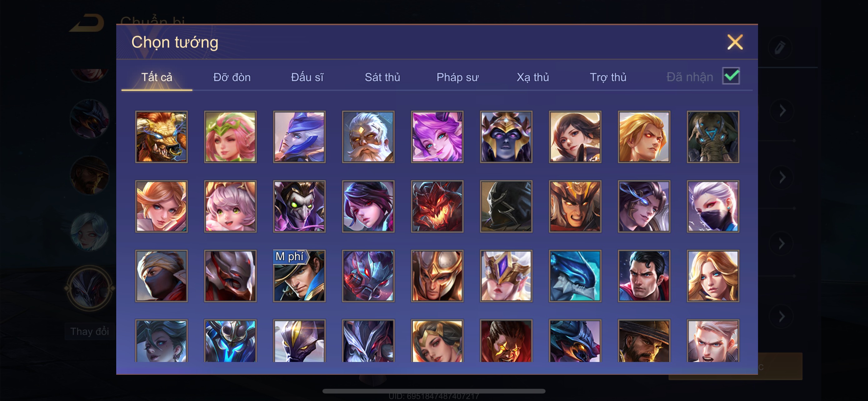Switch to the 'Đấu sĩ' tab
Image resolution: width=868 pixels, height=401 pixels.
(x=307, y=77)
